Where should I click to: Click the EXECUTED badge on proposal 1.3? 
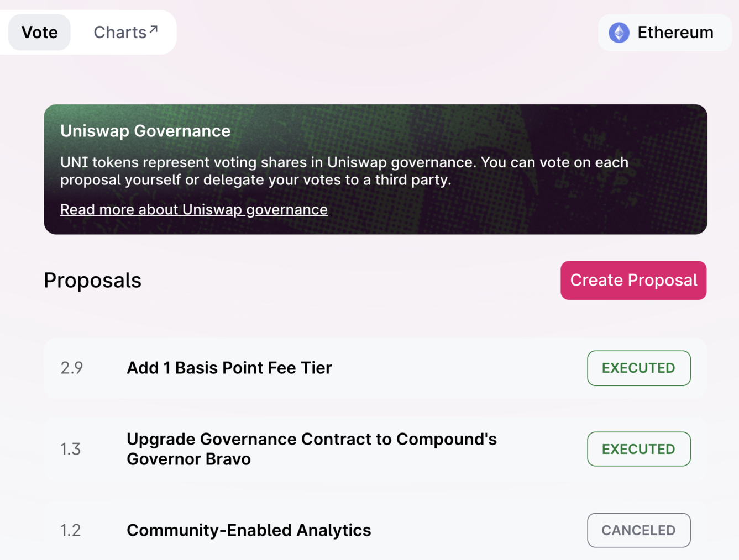pyautogui.click(x=639, y=449)
